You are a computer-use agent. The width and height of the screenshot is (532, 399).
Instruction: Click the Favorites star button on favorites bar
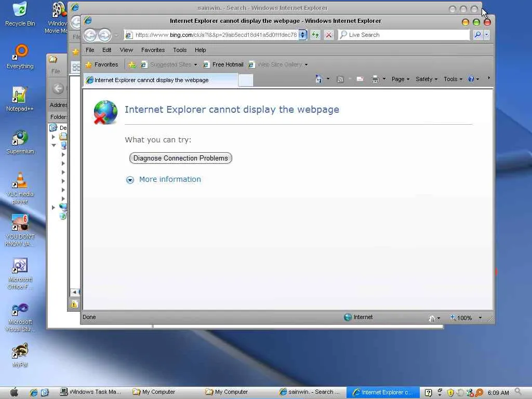coord(102,64)
